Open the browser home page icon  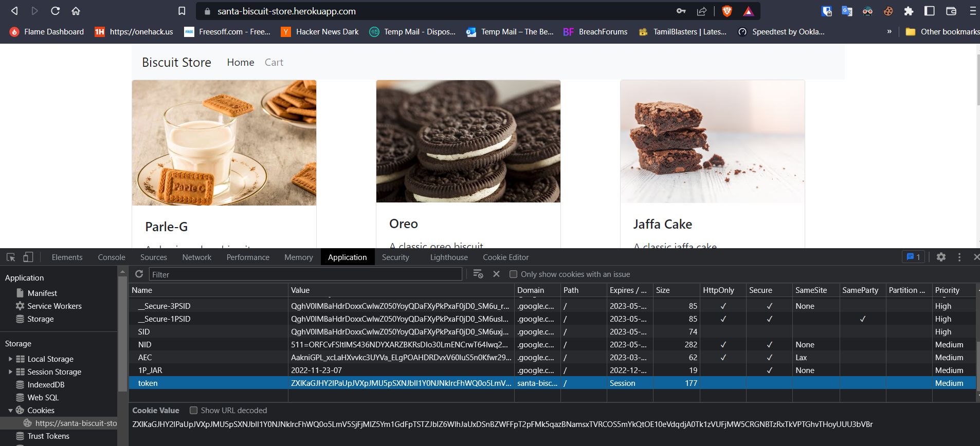76,11
